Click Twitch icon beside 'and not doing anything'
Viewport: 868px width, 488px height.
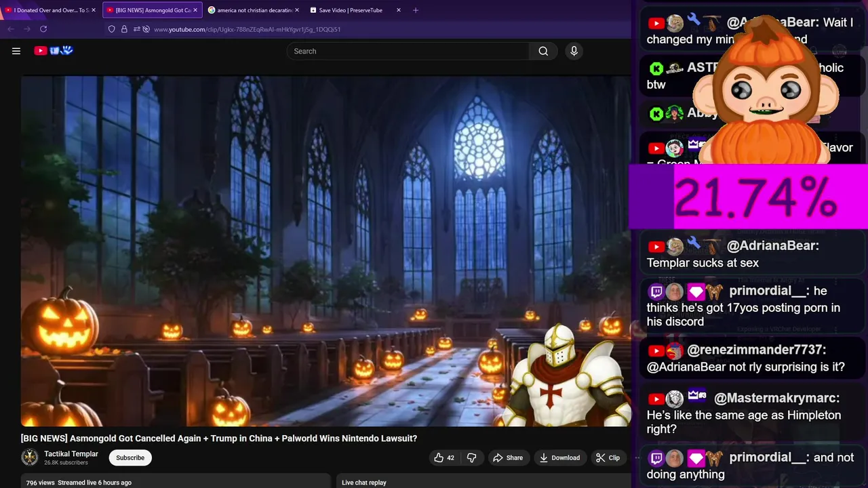(x=656, y=458)
